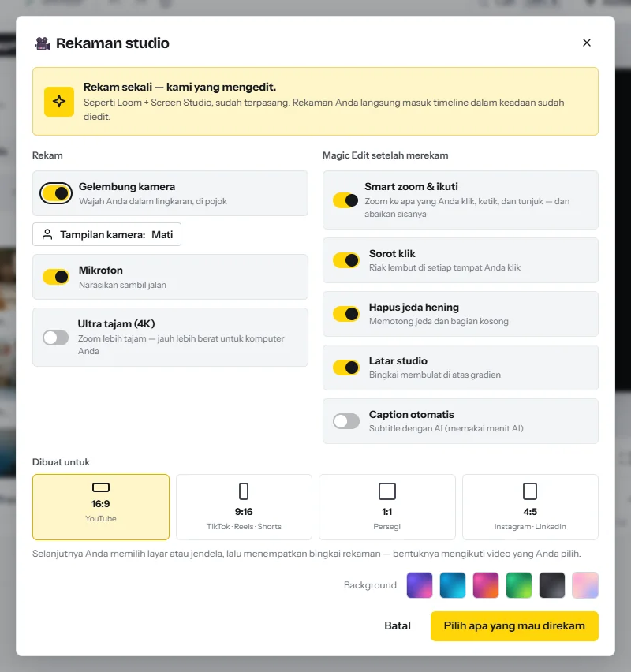This screenshot has height=672, width=631.
Task: Pick the pastel pink background swatch
Action: coord(584,585)
